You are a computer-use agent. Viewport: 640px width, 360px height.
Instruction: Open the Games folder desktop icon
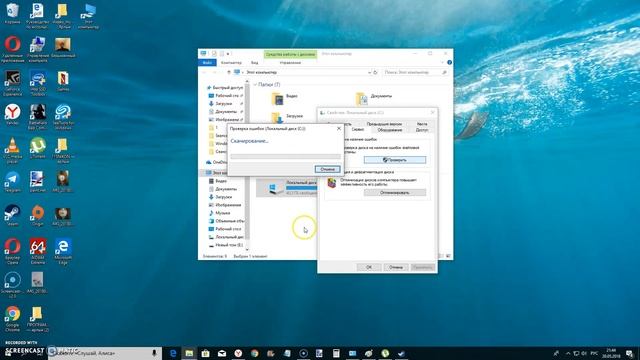(63, 81)
